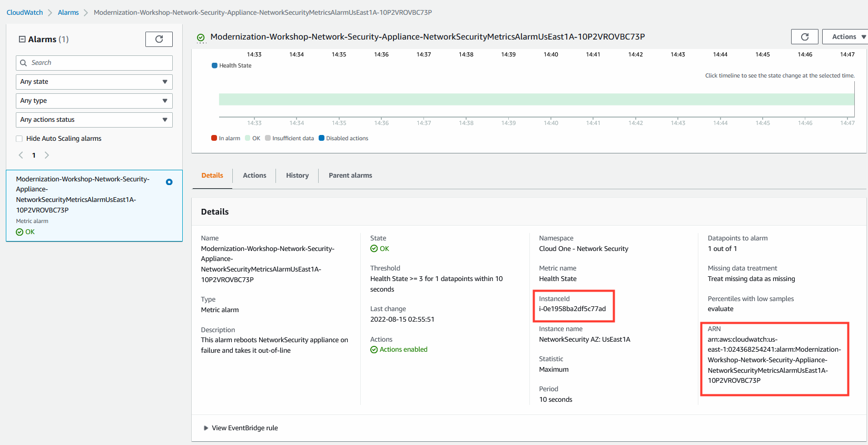This screenshot has width=868, height=445.
Task: Open the Any state filter dropdown
Action: click(94, 82)
